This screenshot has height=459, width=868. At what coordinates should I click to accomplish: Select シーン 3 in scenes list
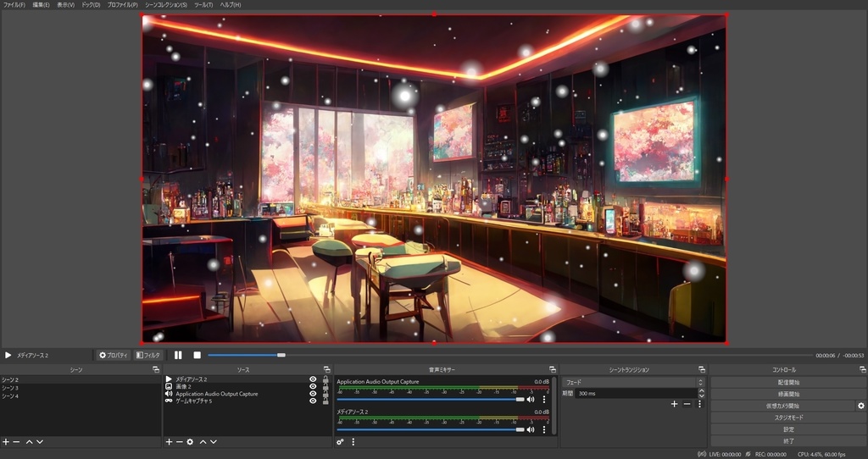(81, 388)
